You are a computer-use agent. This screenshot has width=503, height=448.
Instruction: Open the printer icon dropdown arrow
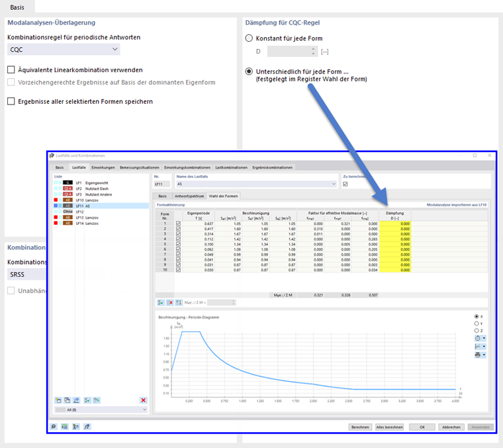484,355
